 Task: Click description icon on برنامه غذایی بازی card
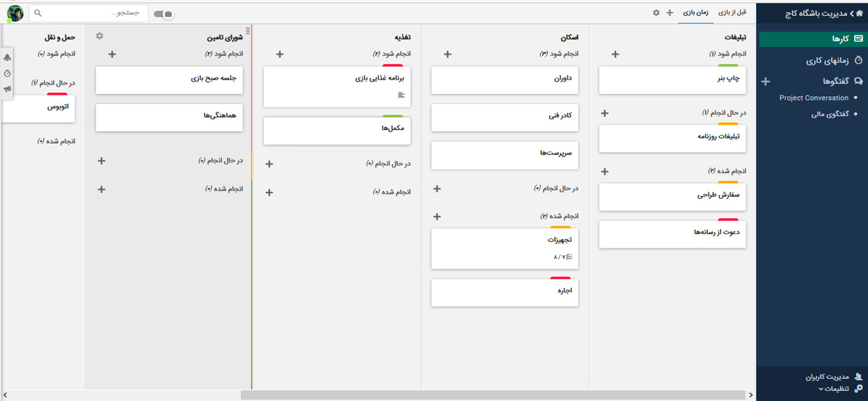click(402, 95)
